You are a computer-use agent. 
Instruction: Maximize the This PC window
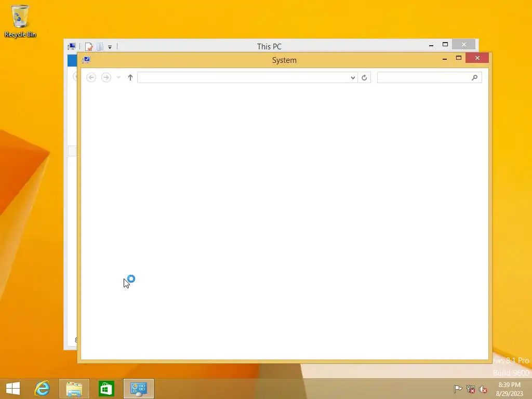pos(445,45)
